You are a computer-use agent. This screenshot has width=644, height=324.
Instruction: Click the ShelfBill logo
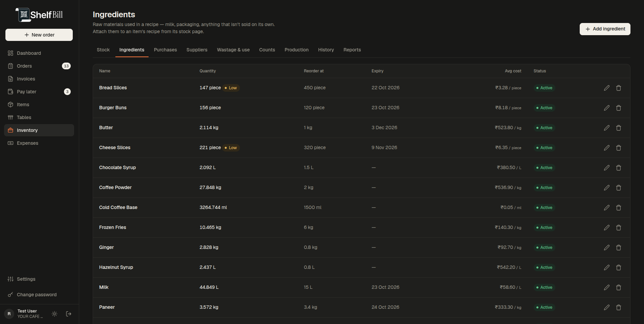click(39, 15)
